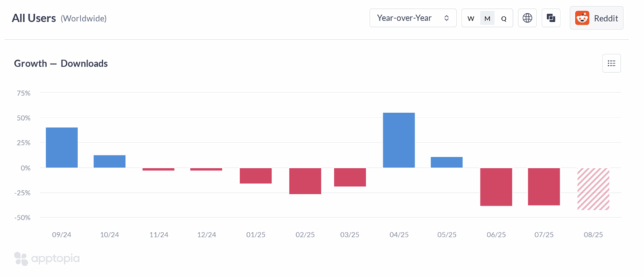
Task: Click the blue 04/25 growth bar
Action: [399, 140]
